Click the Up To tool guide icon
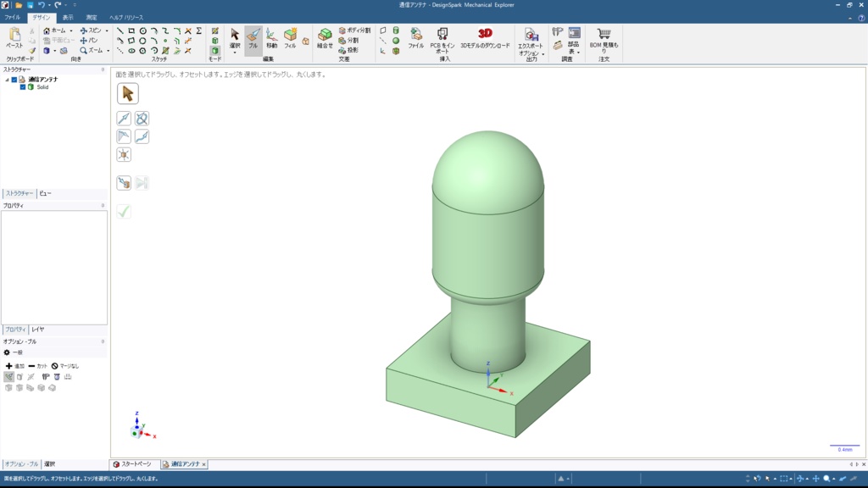 124,183
